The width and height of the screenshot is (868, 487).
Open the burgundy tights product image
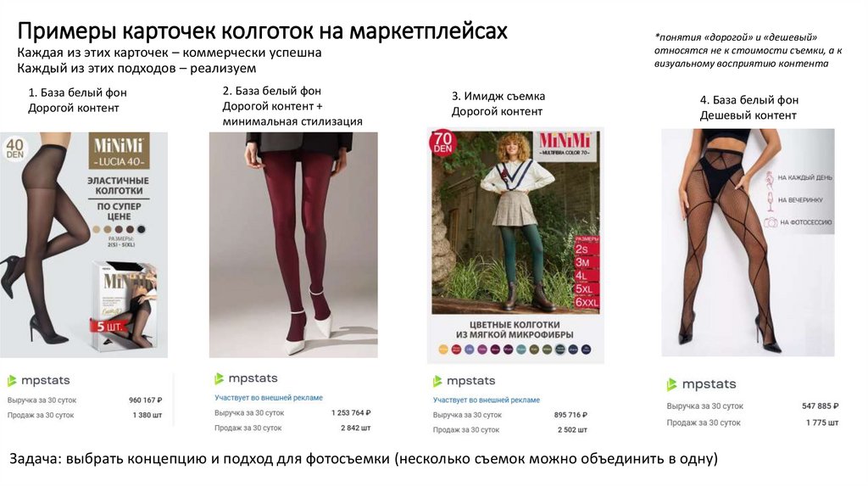293,244
